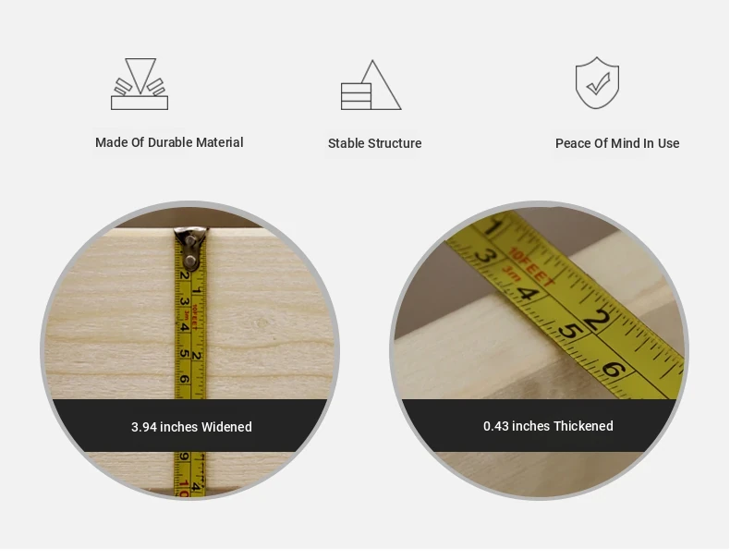Click the stacked blocks in structure icon
The width and height of the screenshot is (730, 560).
point(356,96)
